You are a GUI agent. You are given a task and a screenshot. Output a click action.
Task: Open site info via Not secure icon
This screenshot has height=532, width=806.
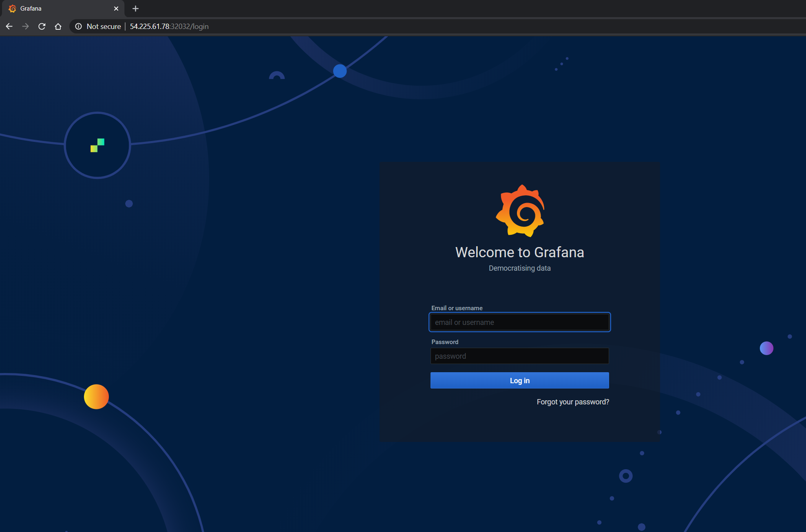[x=78, y=26]
